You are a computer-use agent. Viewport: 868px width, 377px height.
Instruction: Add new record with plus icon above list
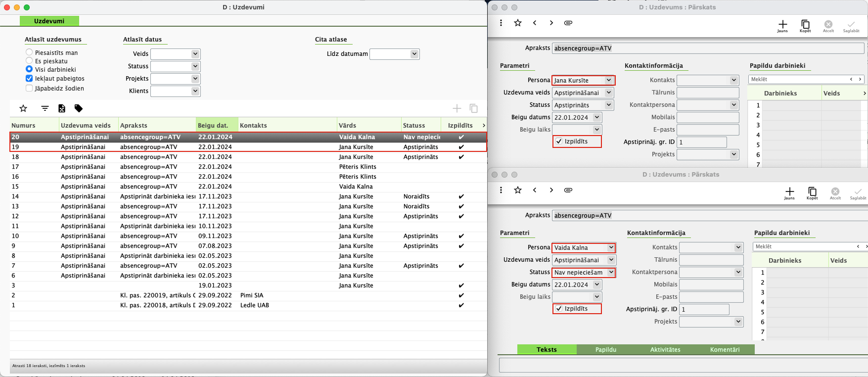tap(457, 108)
